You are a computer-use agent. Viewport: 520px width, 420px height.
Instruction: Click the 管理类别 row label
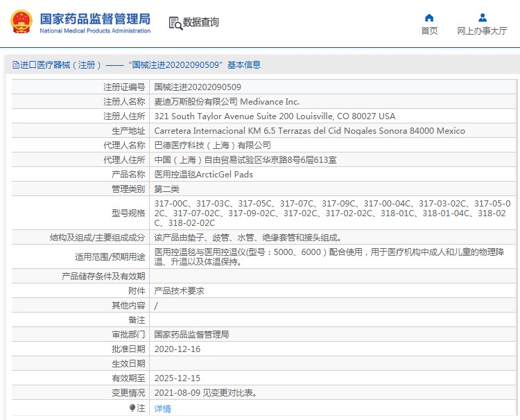click(128, 189)
